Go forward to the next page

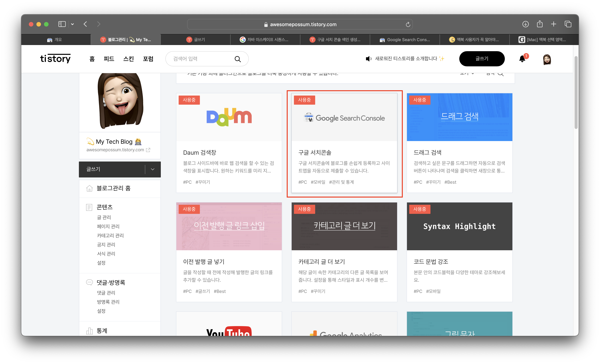[x=99, y=24]
